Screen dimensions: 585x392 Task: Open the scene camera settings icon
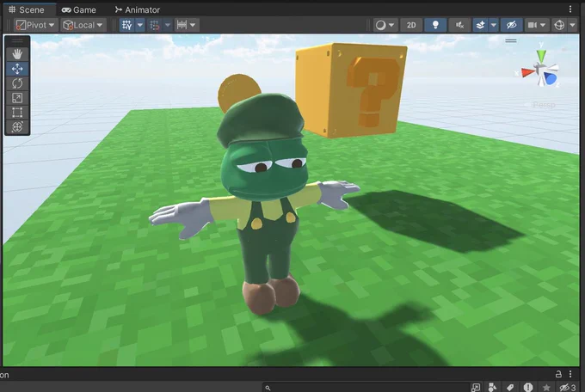point(532,25)
